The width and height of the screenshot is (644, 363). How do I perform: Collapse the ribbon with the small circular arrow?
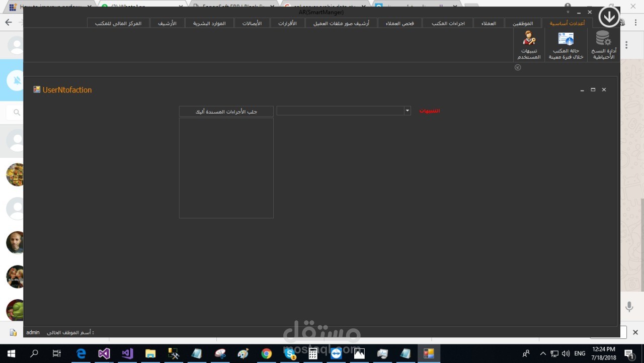tap(518, 67)
